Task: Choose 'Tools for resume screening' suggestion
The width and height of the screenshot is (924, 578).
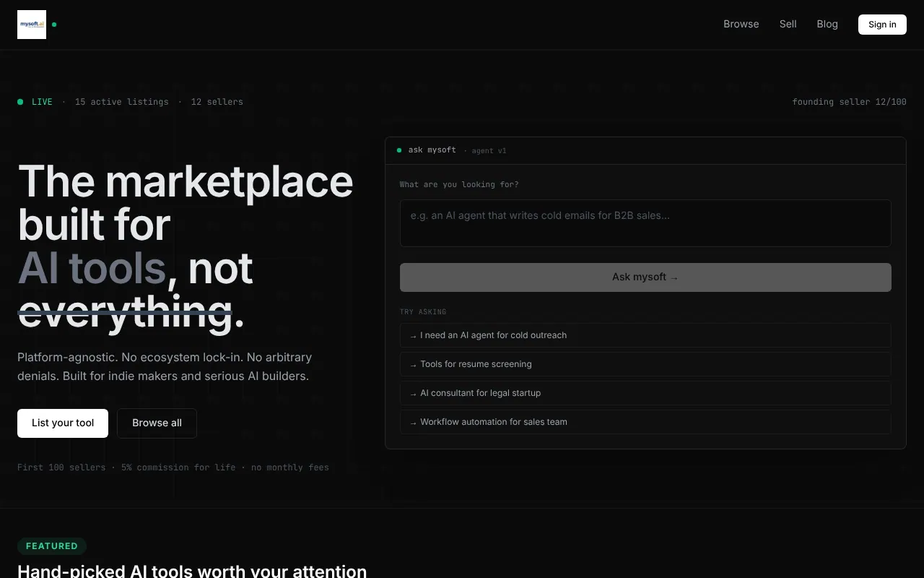Action: [645, 364]
